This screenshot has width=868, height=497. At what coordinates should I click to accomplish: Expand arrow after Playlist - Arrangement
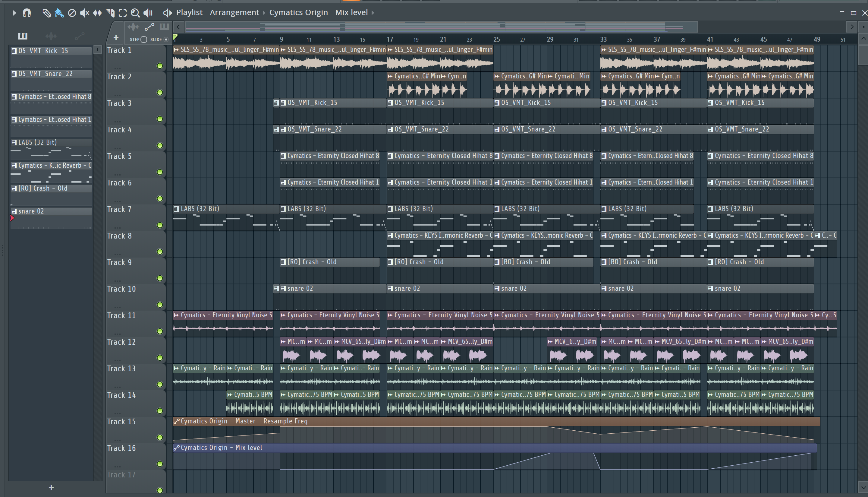click(264, 13)
